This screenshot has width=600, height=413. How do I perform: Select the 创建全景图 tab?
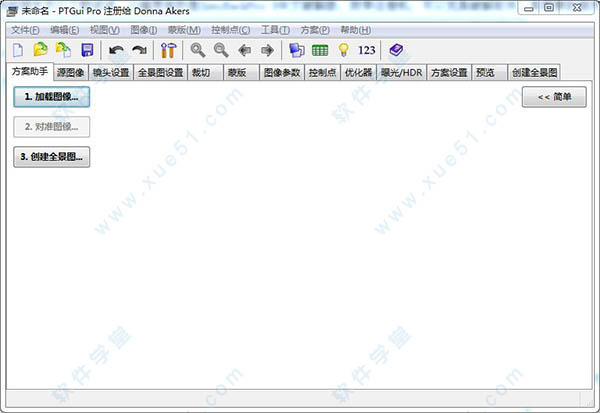click(x=534, y=73)
